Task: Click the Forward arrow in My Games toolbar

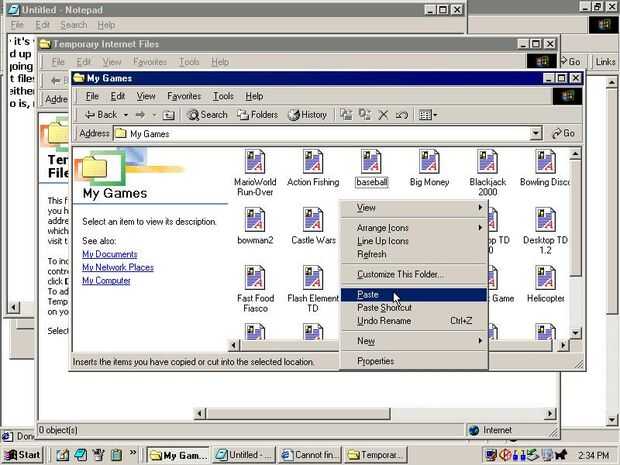Action: point(140,115)
